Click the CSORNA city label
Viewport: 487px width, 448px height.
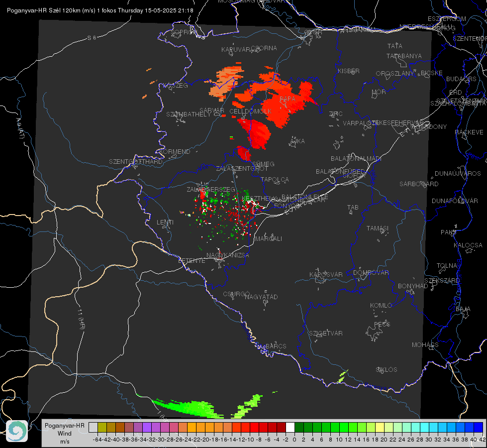(264, 48)
